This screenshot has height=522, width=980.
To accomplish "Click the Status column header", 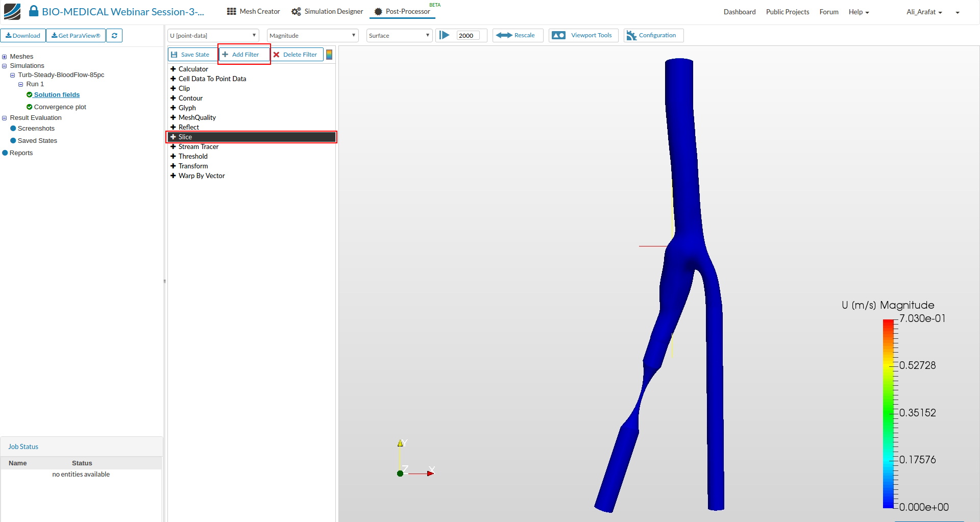I will pos(82,463).
